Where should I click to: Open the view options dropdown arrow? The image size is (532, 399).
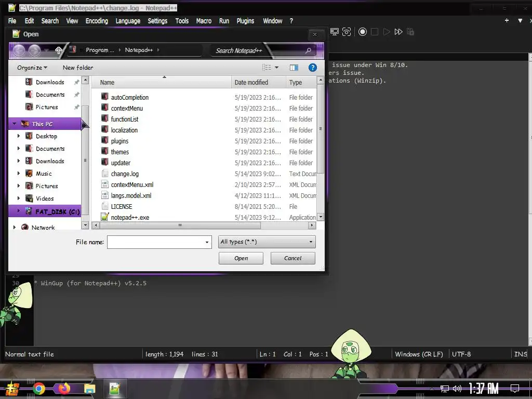coord(276,68)
